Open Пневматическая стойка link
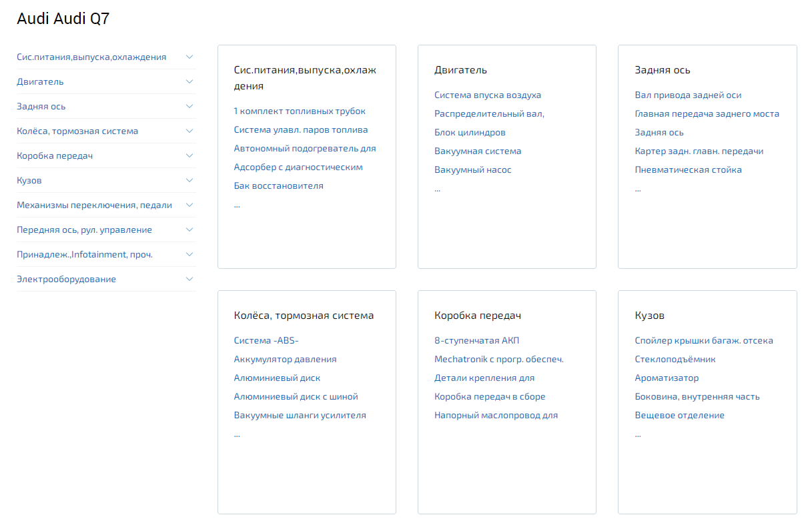The height and width of the screenshot is (527, 812). click(689, 170)
